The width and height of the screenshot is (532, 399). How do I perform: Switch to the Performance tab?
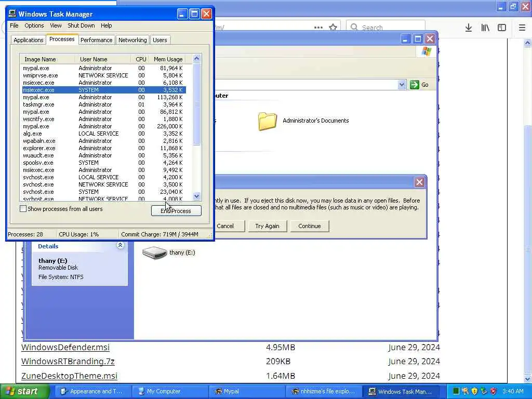coord(96,40)
